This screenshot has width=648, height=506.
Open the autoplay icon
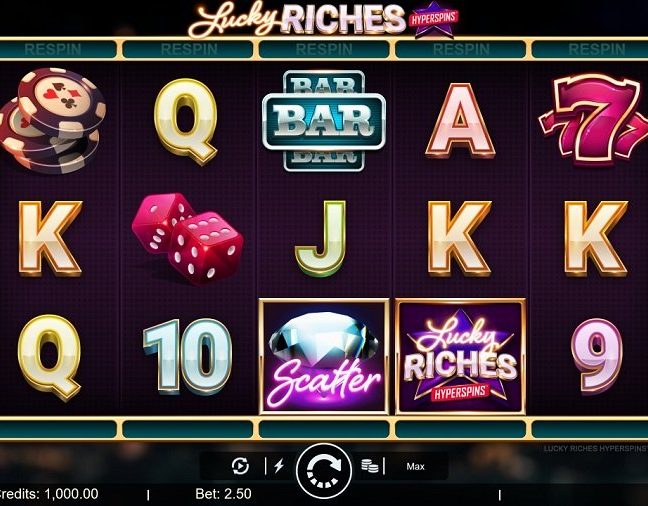240,466
